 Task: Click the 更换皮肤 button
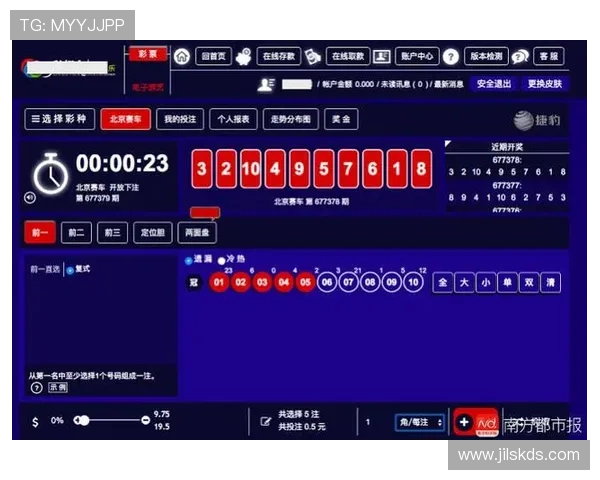coord(545,84)
